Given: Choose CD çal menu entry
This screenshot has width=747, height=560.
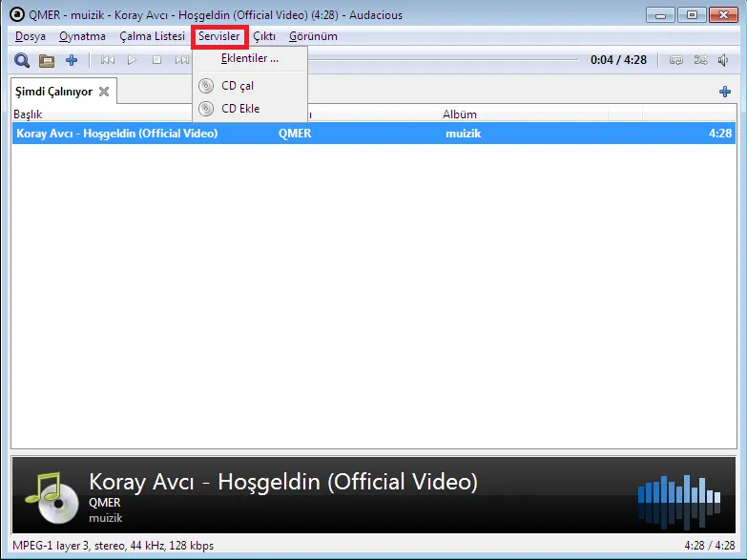Looking at the screenshot, I should pyautogui.click(x=250, y=86).
